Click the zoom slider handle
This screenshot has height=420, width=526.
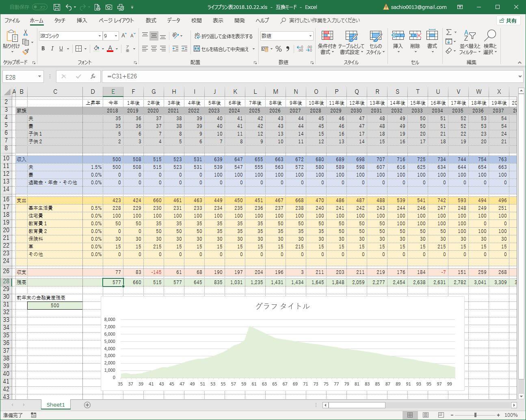click(x=475, y=415)
